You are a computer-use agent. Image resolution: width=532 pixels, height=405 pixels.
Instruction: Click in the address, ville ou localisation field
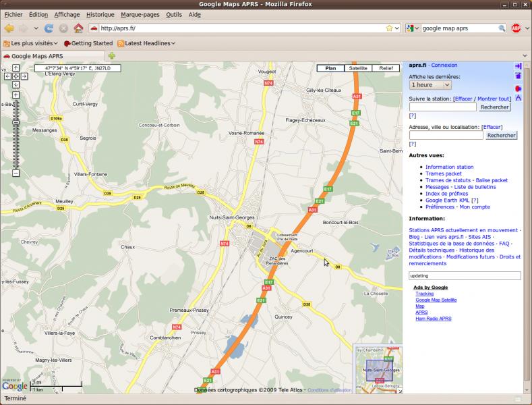click(446, 135)
